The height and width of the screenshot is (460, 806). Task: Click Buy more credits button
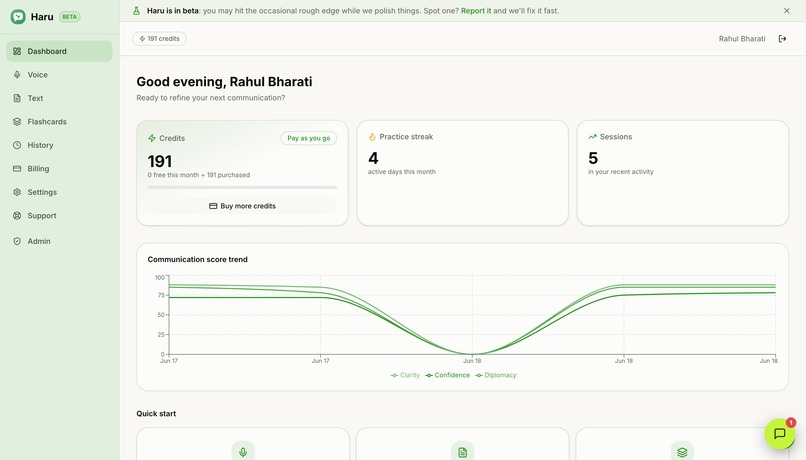point(242,206)
